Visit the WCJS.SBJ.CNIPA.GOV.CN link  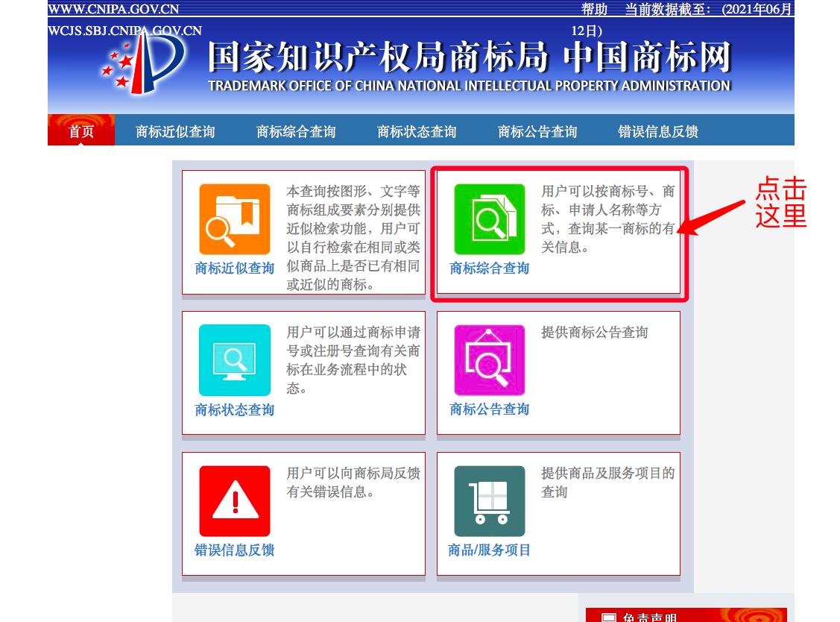(124, 30)
